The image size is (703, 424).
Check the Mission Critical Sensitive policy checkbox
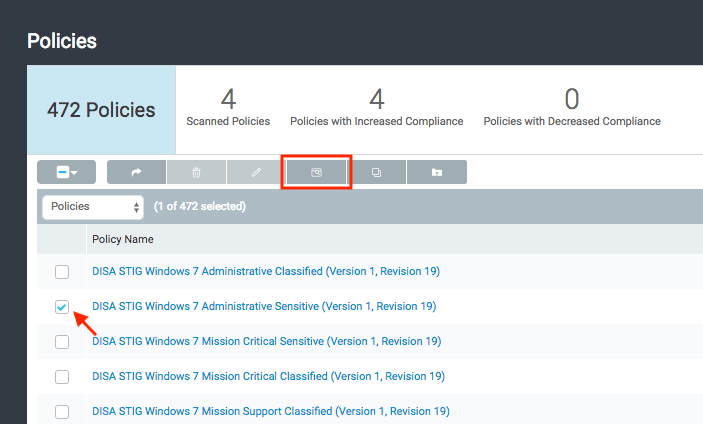(x=62, y=342)
